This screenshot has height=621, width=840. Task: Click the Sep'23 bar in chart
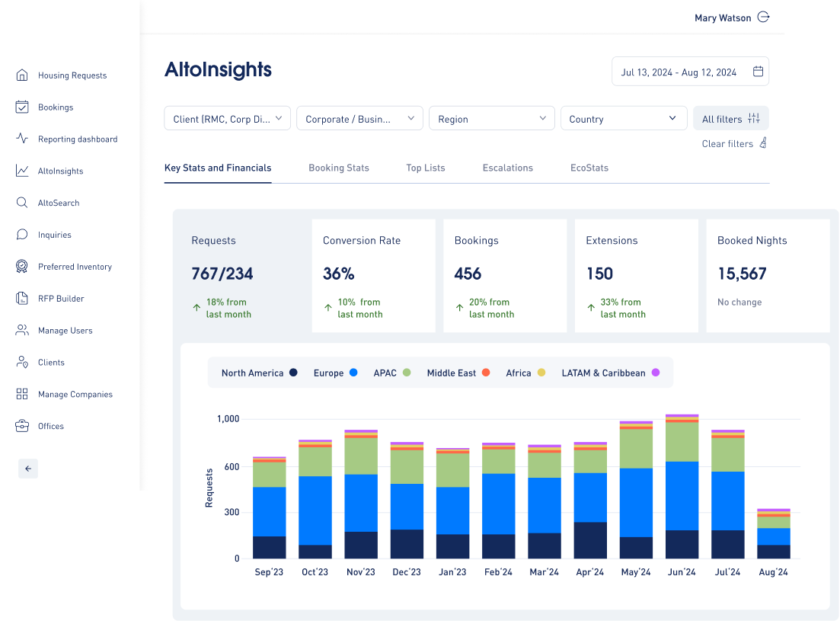click(269, 507)
